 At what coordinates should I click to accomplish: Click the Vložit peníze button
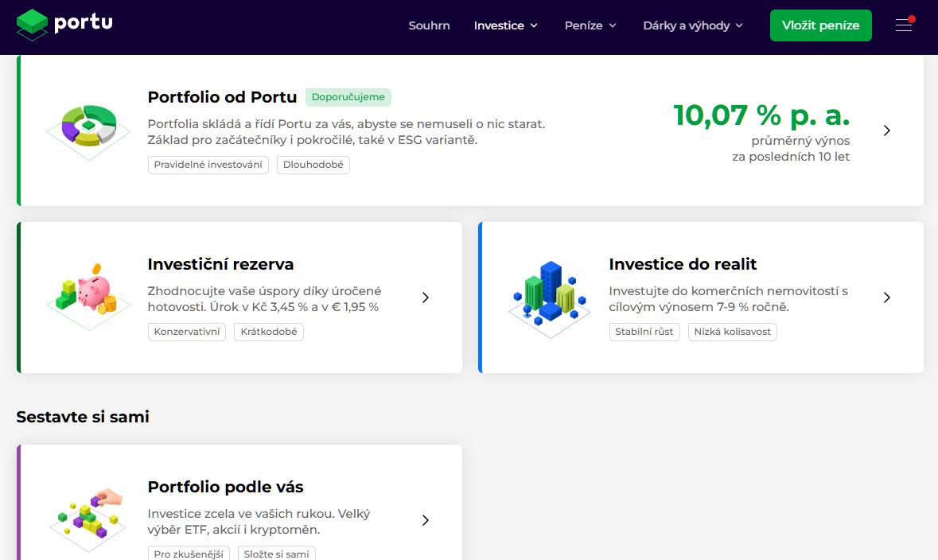(821, 25)
